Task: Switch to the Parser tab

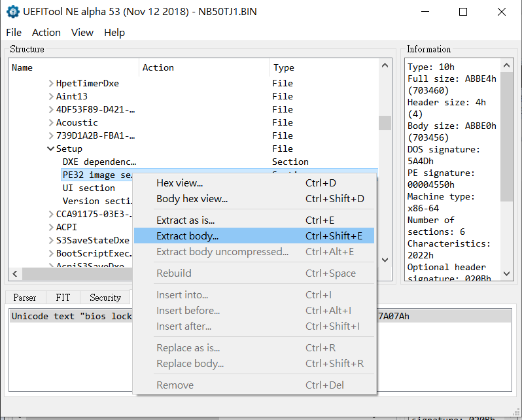Action: [25, 298]
